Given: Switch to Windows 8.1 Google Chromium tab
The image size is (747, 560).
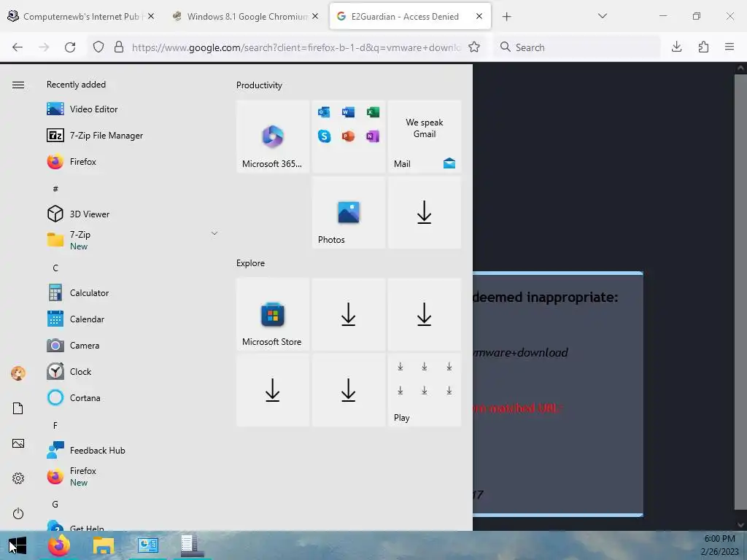Looking at the screenshot, I should click(x=247, y=16).
